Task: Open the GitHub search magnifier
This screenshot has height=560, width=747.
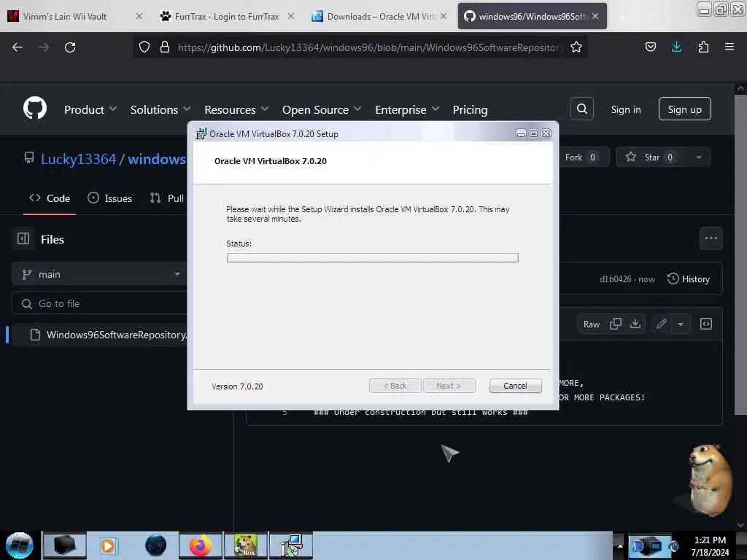Action: (x=581, y=109)
